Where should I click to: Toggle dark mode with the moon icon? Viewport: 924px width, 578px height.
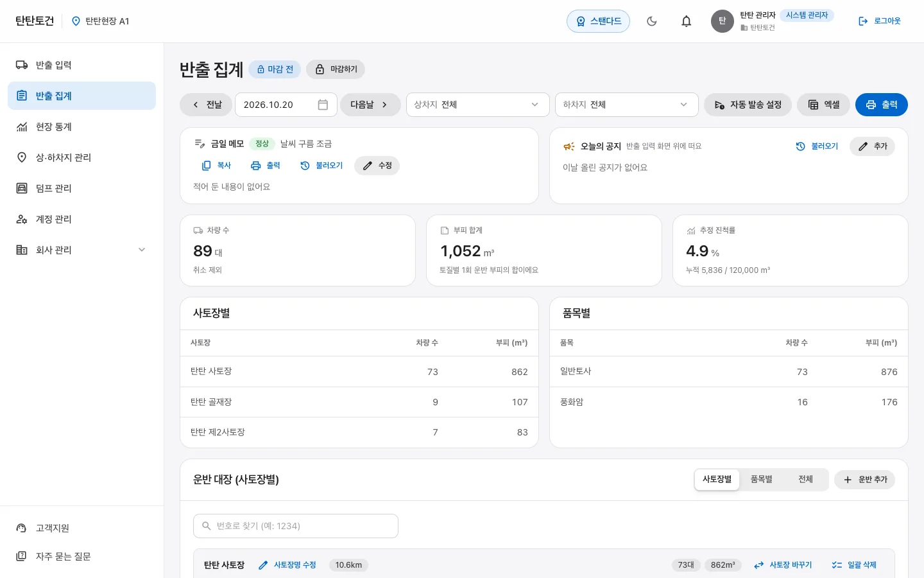(x=652, y=21)
